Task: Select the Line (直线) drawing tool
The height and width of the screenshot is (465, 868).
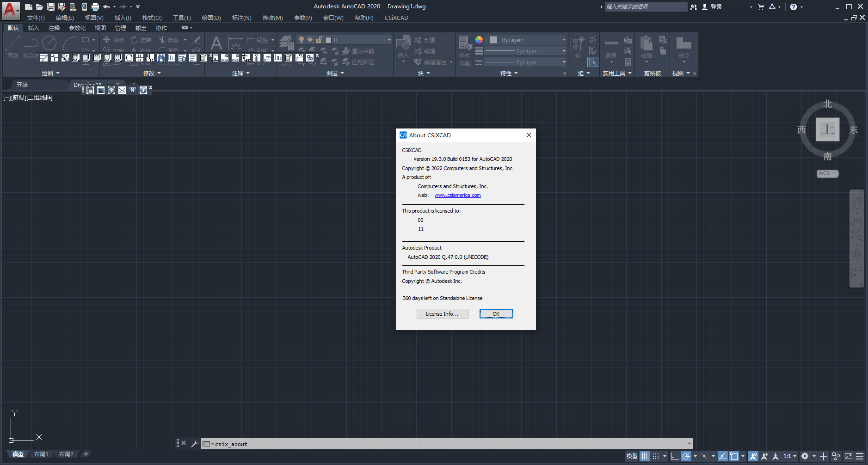Action: (12, 47)
